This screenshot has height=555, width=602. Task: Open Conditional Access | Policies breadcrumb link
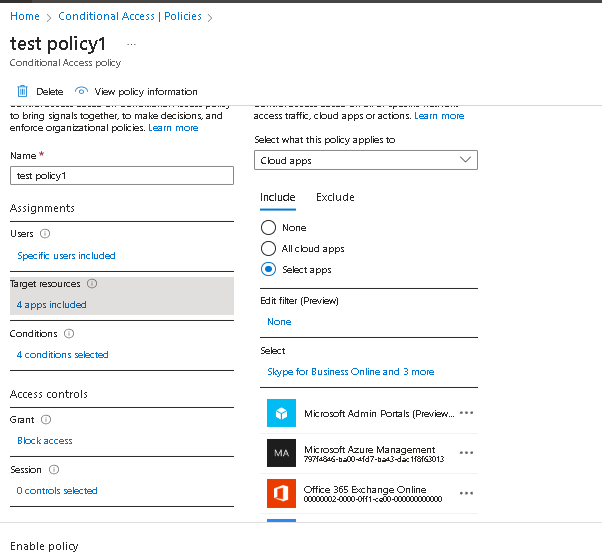click(x=130, y=16)
